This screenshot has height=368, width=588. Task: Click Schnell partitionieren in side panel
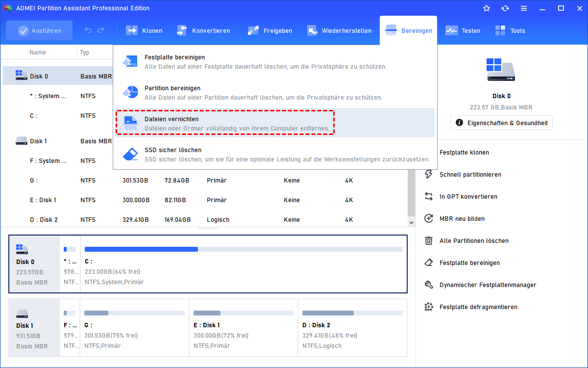click(x=470, y=174)
